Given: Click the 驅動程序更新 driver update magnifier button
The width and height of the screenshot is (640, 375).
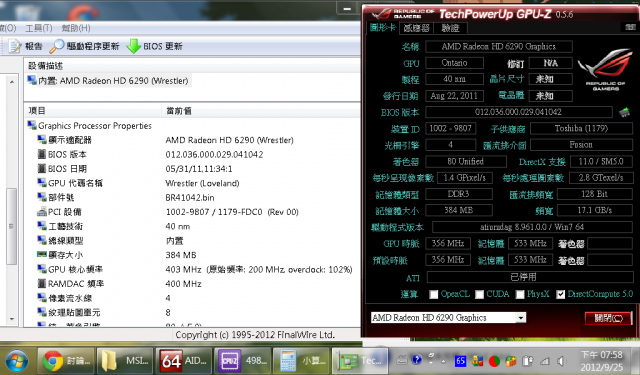Looking at the screenshot, I should 84,46.
